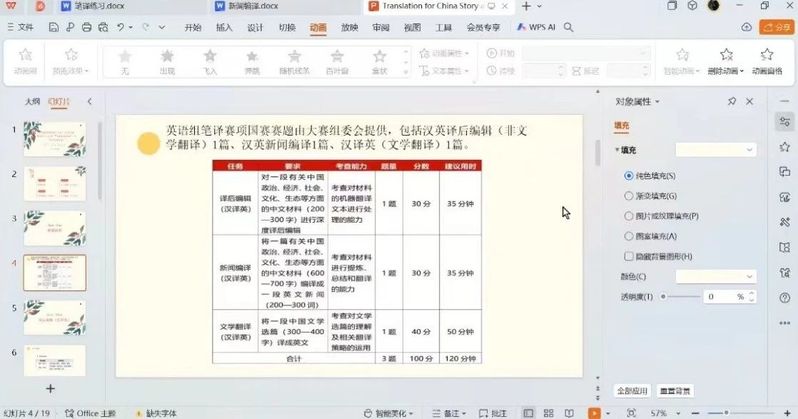Pin the 对象属性 panel

click(x=732, y=101)
